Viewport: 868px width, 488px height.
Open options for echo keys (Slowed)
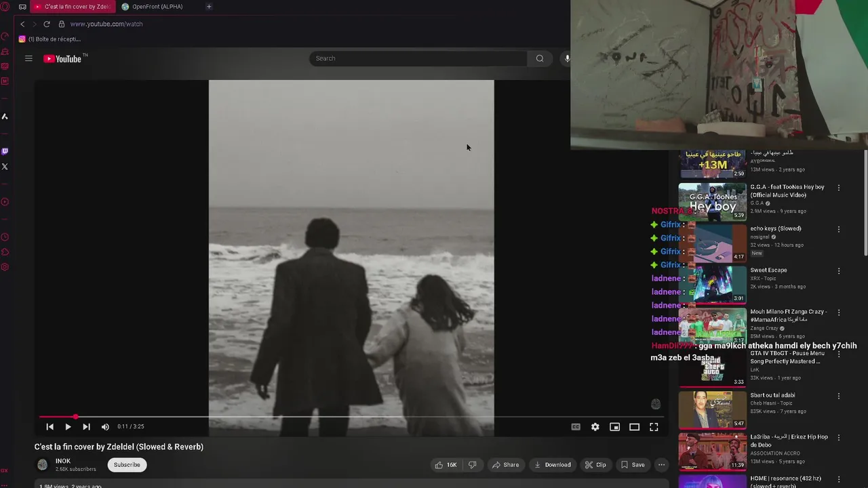839,229
